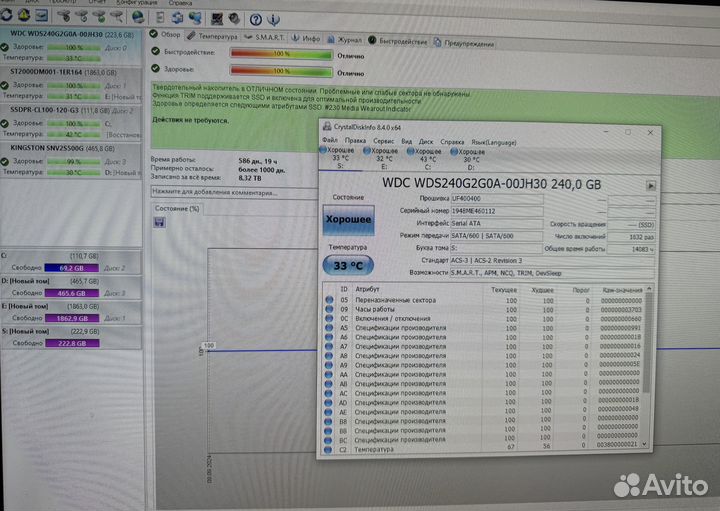Click the dark round device icon before help
The image size is (720, 511).
pyautogui.click(x=234, y=19)
